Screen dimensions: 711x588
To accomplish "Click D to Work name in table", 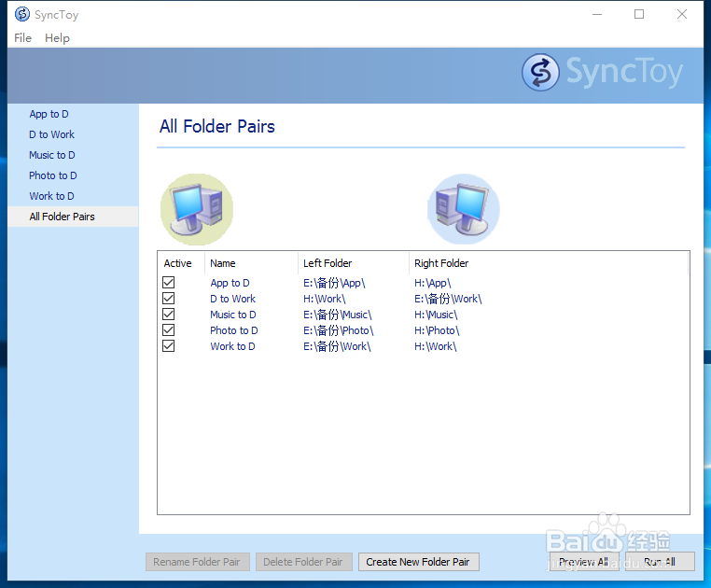I will tap(232, 299).
